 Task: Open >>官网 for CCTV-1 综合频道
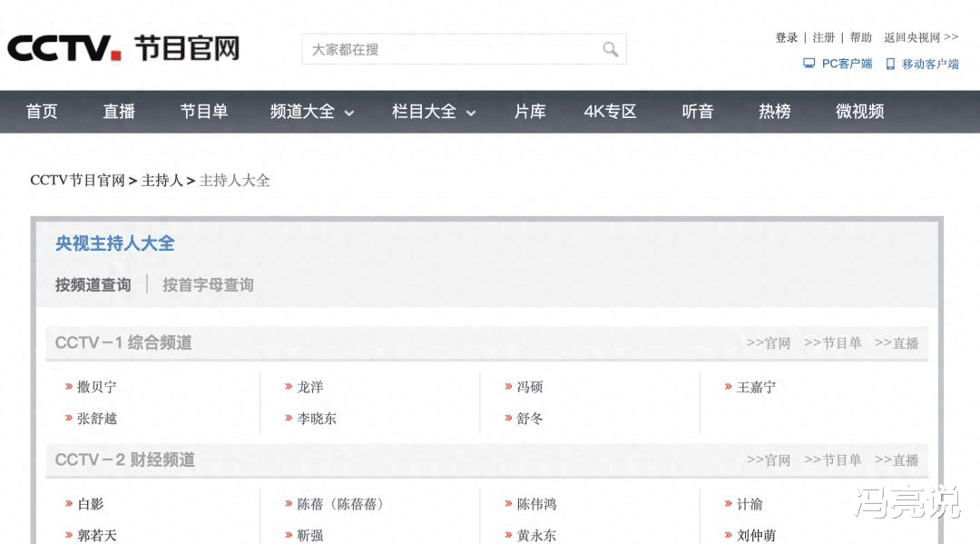click(769, 343)
